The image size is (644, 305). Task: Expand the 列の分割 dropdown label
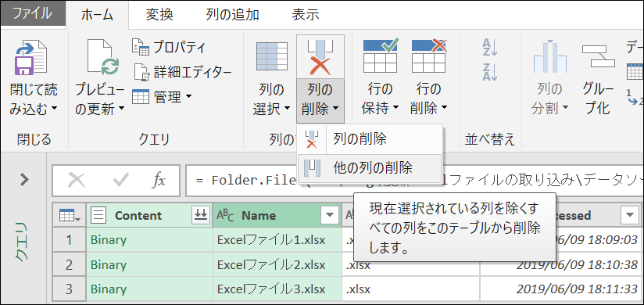point(549,99)
